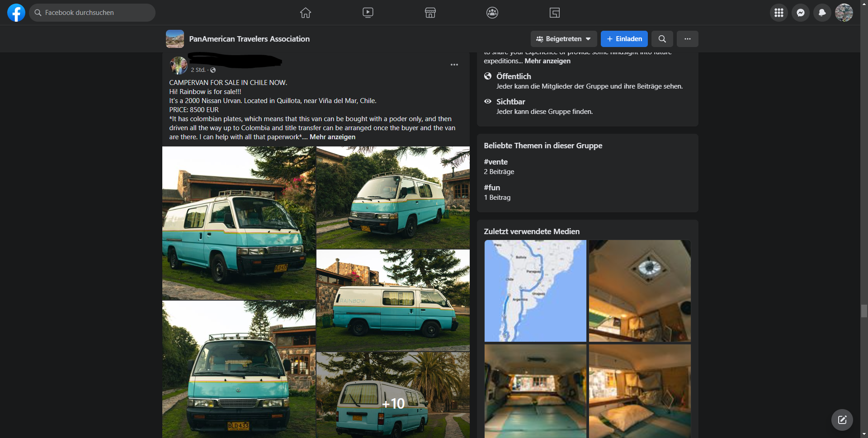Open the Groups icon in top navigation
The height and width of the screenshot is (438, 868).
click(x=492, y=13)
